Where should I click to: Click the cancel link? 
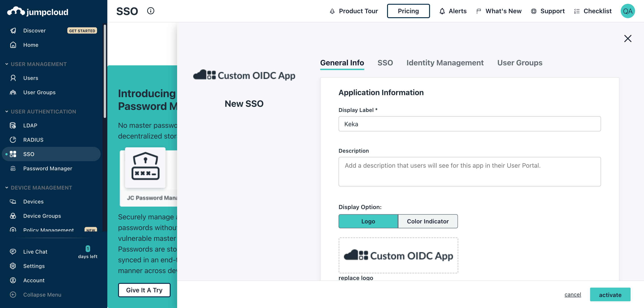click(572, 295)
